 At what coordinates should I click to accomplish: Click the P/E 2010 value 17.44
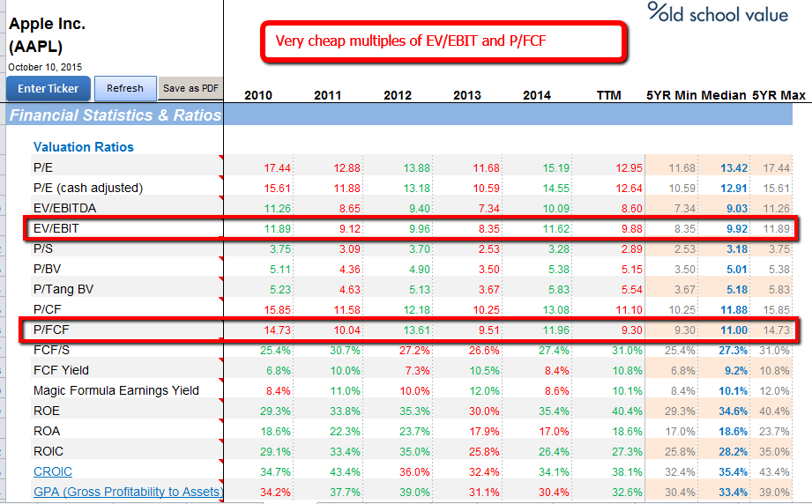pyautogui.click(x=277, y=168)
